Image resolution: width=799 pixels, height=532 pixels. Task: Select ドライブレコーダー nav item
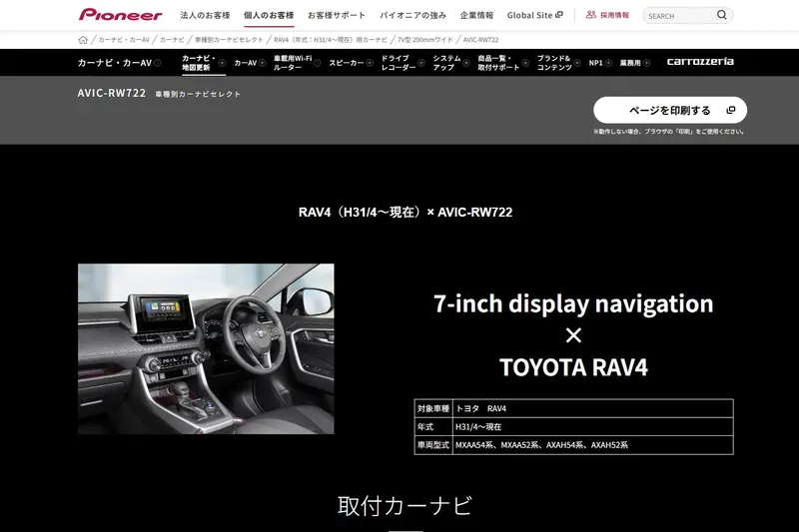tap(398, 63)
